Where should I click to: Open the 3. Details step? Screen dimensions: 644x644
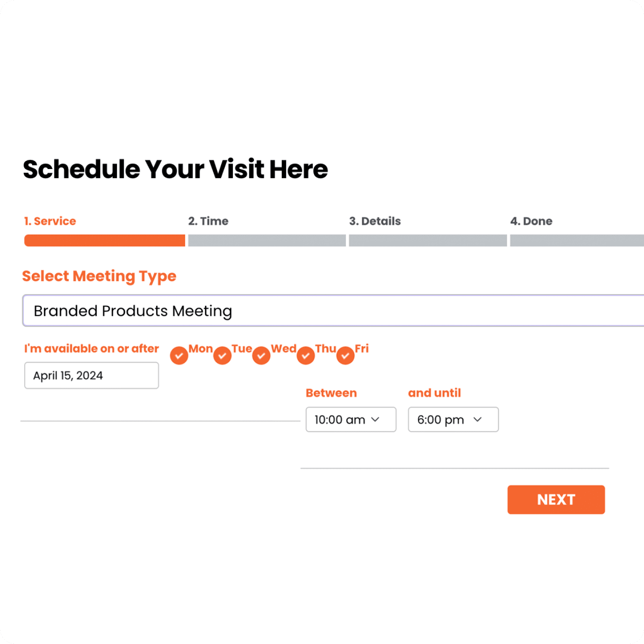pos(375,221)
